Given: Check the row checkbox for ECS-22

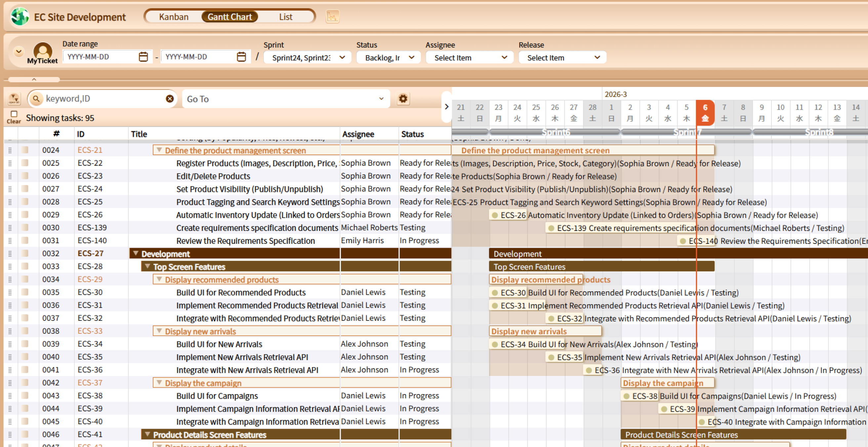Looking at the screenshot, I should coord(25,163).
